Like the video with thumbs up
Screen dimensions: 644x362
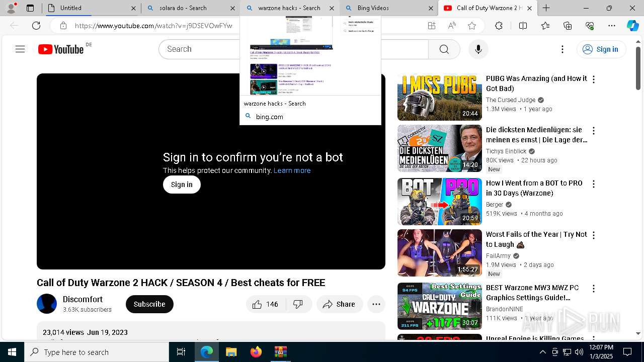pos(266,304)
